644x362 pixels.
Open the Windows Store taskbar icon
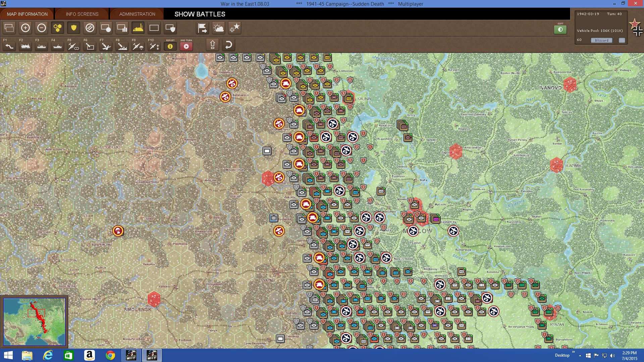(68, 355)
